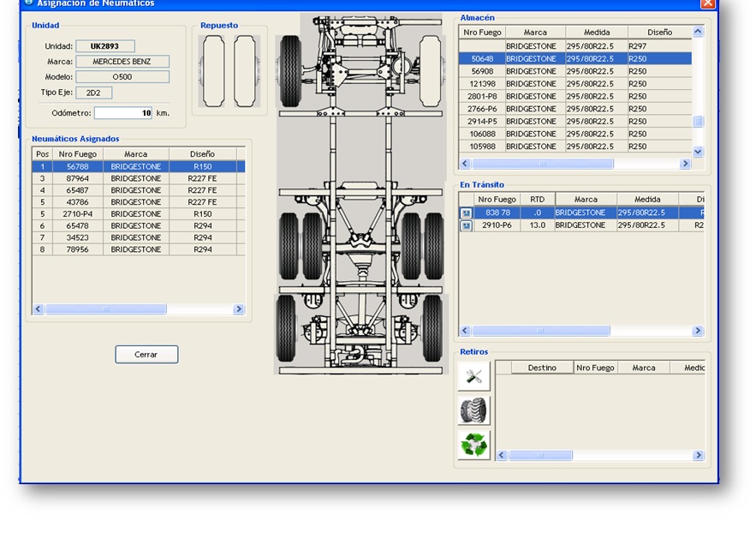Viewport: 756px width, 545px height.
Task: Click En Tránsito scroll left arrow
Action: click(x=465, y=331)
